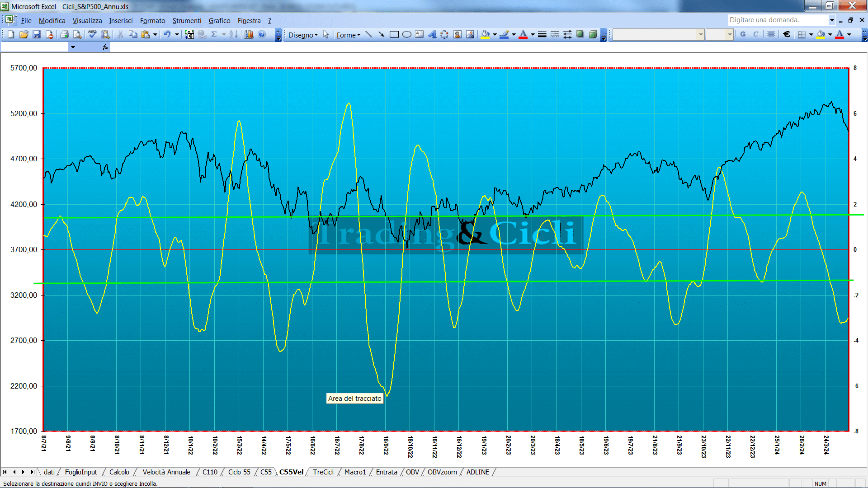Click the drawing Font Color red A
868x488 pixels.
pyautogui.click(x=523, y=35)
